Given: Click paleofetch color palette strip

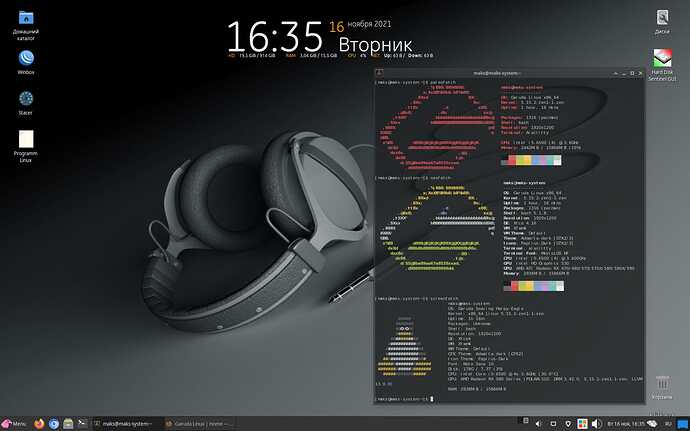Looking at the screenshot, I should click(x=531, y=160).
